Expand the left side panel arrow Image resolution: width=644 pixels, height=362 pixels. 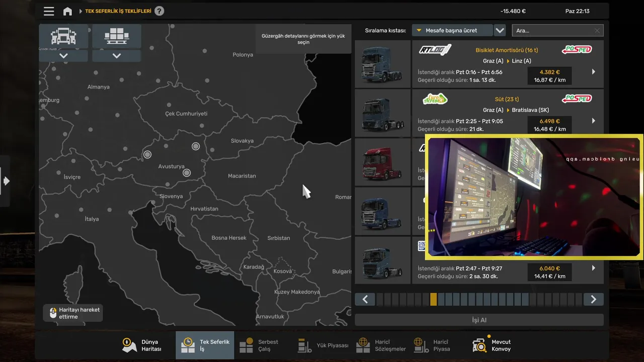[6, 181]
